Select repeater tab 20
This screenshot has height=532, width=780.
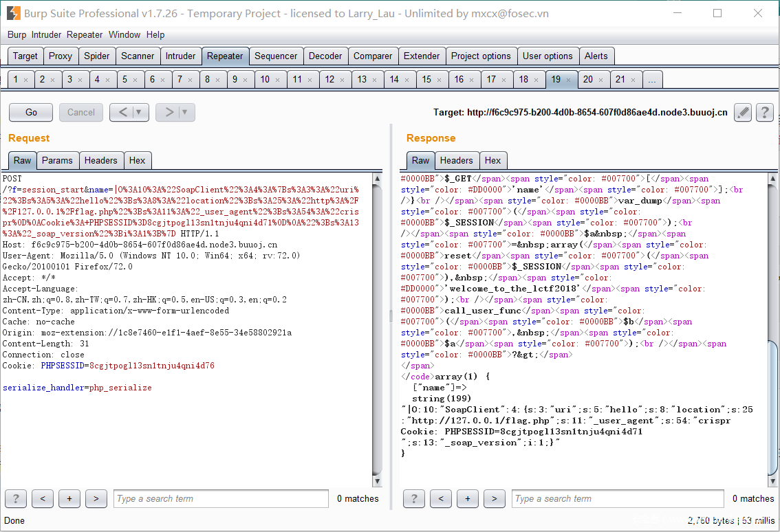594,80
